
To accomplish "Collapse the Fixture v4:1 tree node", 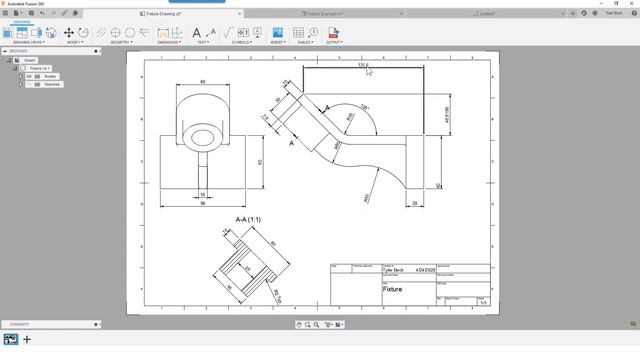I will click(x=15, y=68).
